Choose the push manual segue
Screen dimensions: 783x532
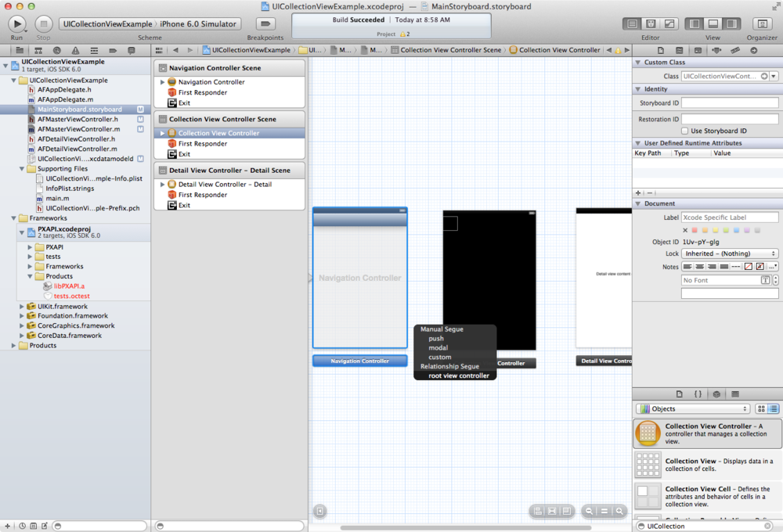tap(436, 339)
